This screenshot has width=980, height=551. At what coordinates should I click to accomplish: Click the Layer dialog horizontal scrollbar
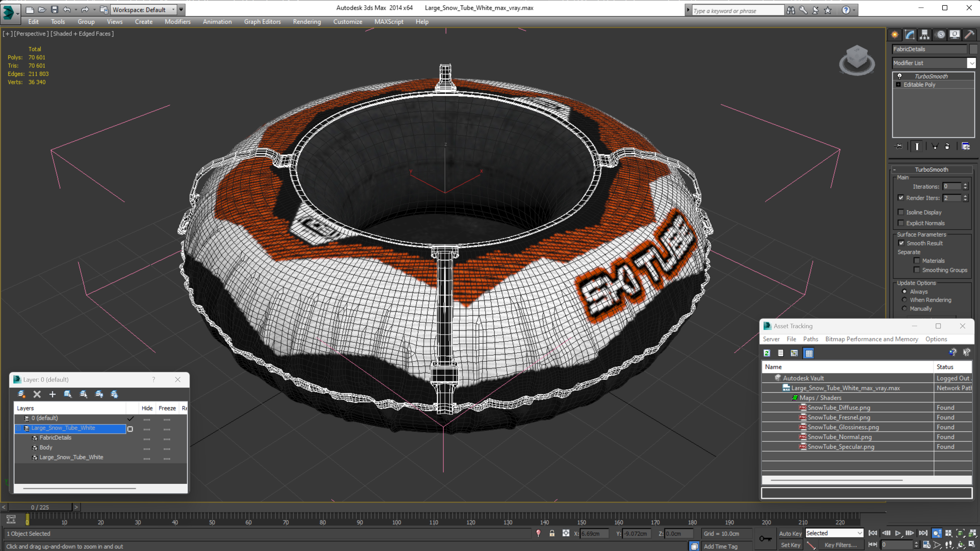pos(79,488)
